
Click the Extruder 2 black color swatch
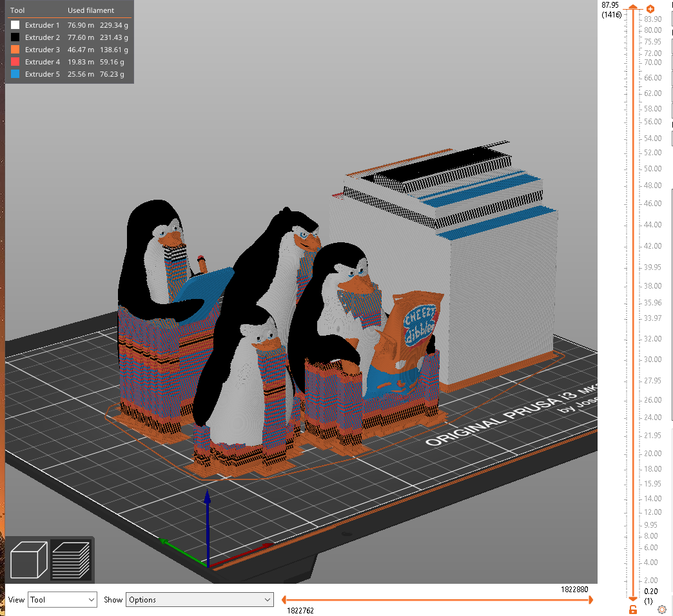[15, 37]
